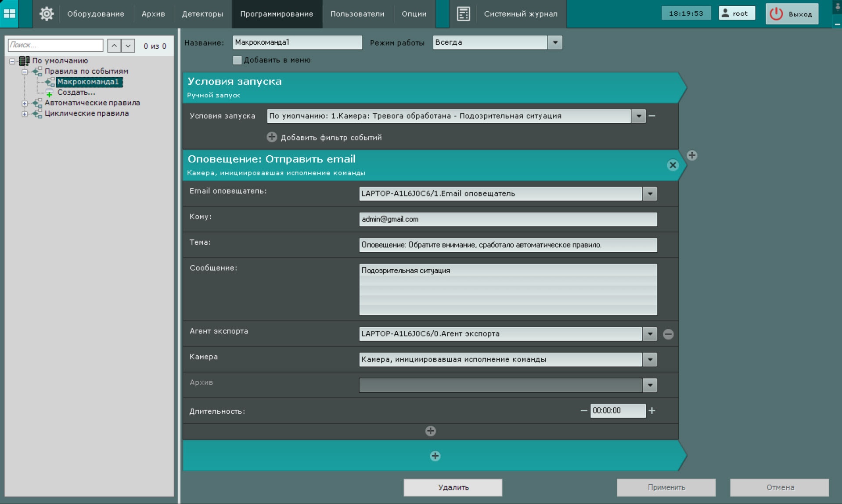This screenshot has width=842, height=504.
Task: Expand the 'Циклические правила' tree node
Action: tap(25, 114)
